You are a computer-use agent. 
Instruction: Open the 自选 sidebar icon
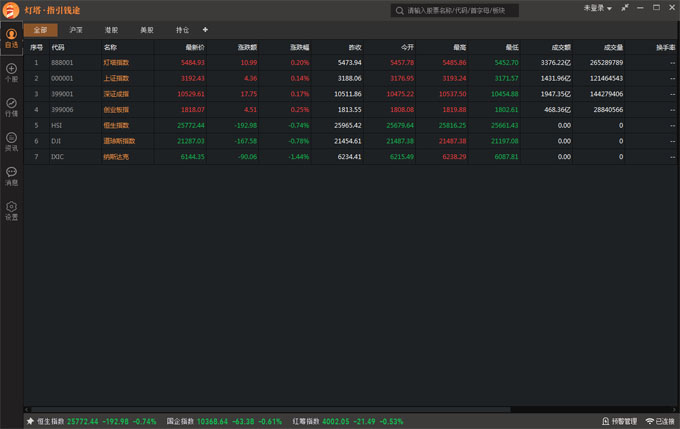(11, 38)
